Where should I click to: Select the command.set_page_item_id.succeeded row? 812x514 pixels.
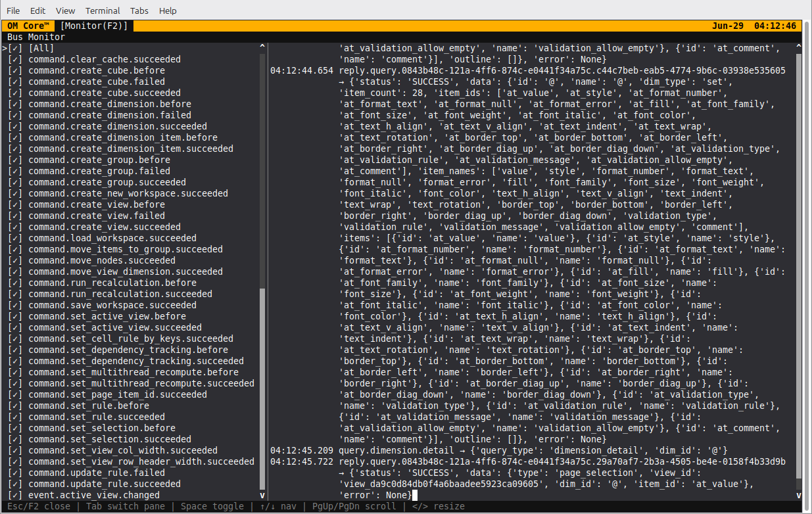coord(131,394)
